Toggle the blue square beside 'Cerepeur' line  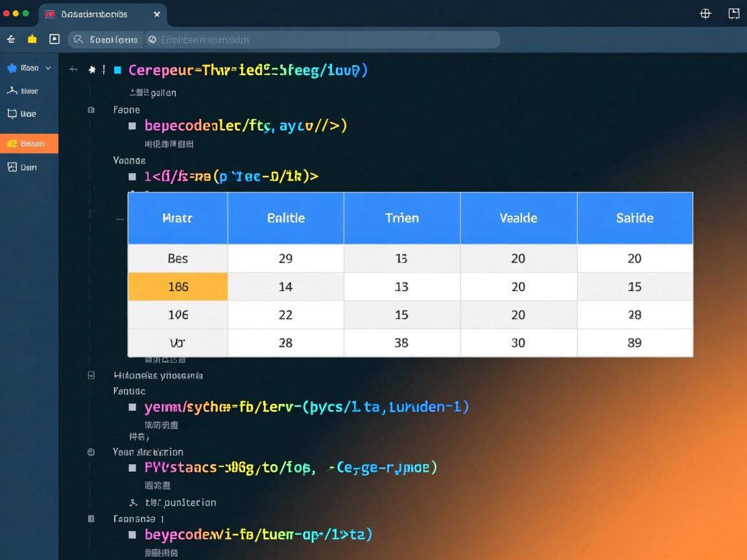pyautogui.click(x=117, y=70)
